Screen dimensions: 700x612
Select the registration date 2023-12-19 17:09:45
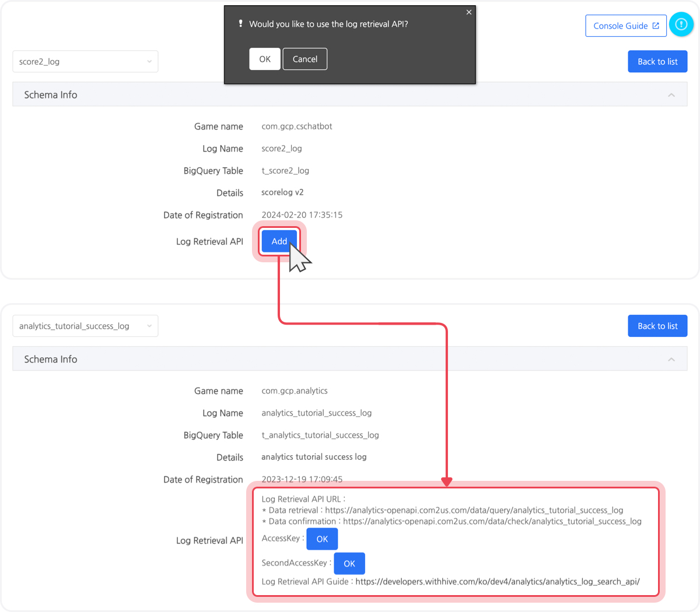(x=302, y=480)
